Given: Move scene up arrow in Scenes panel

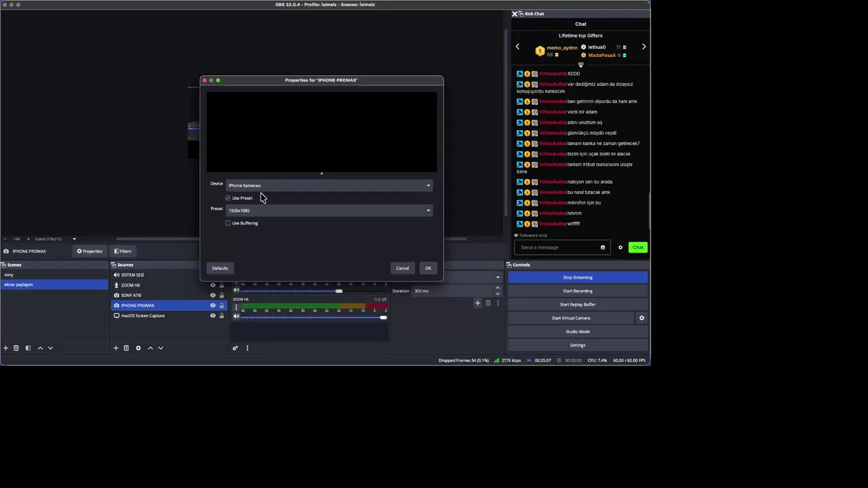Looking at the screenshot, I should [x=40, y=348].
